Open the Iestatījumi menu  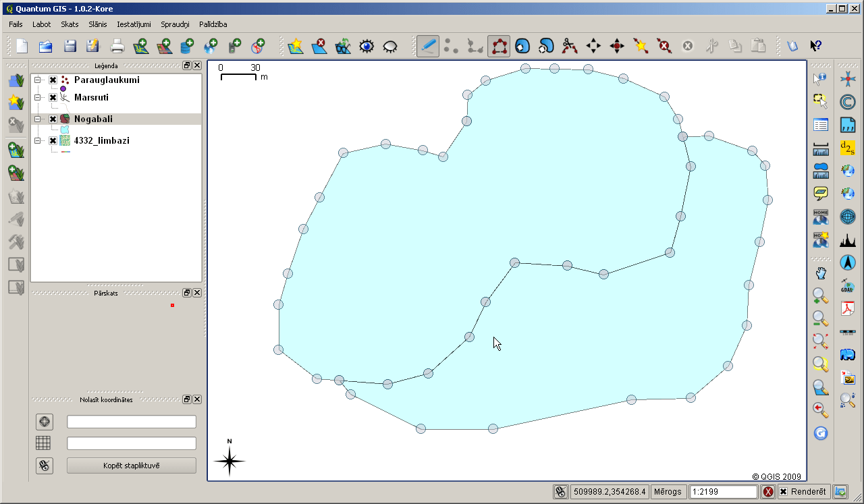click(134, 24)
